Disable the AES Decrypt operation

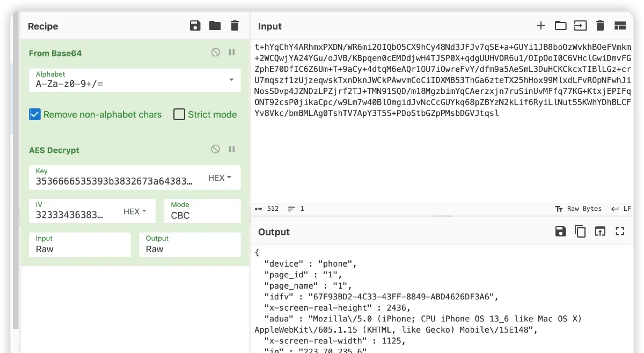(215, 150)
